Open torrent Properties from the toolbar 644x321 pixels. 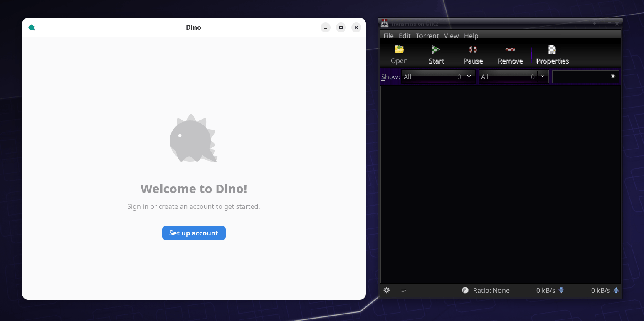(x=552, y=54)
